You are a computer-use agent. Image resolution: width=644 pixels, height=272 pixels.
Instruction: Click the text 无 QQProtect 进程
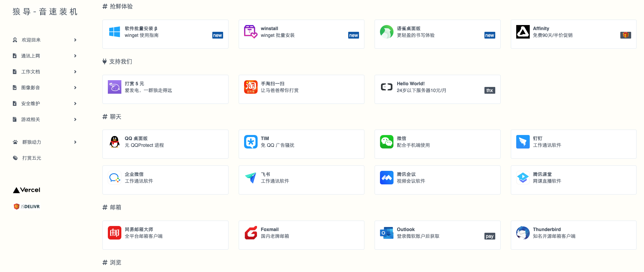coord(144,145)
